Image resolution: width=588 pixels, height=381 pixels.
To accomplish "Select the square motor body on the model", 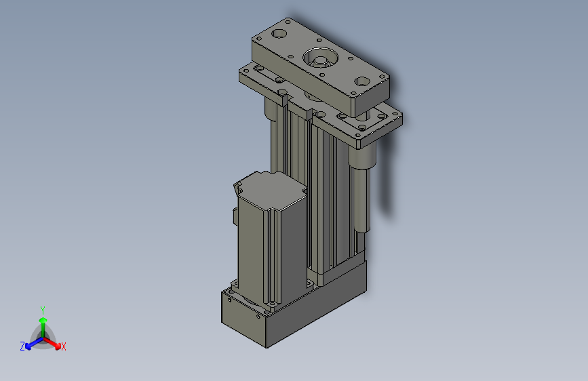I will (271, 240).
